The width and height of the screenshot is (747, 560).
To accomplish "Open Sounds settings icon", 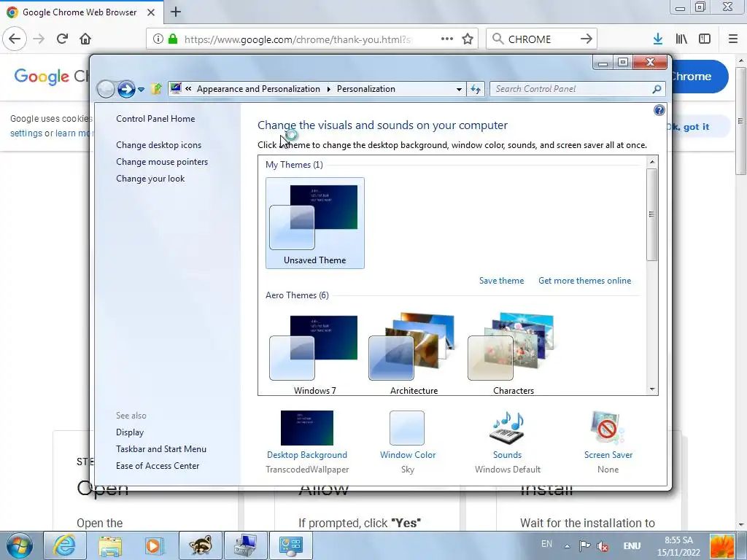I will coord(508,427).
